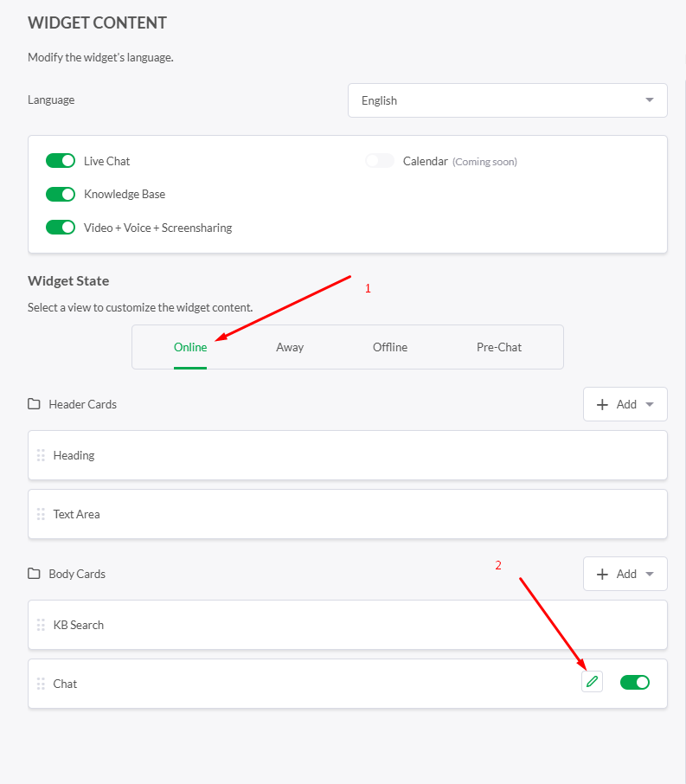The image size is (686, 784).
Task: Toggle Video + Voice + Screensharing off
Action: pos(61,228)
